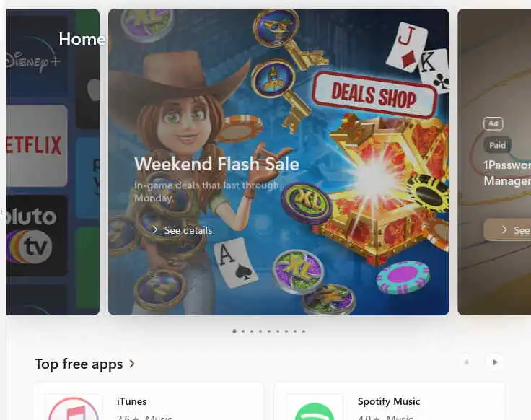The height and width of the screenshot is (420, 531).
Task: Go to the Home page heading
Action: click(x=82, y=39)
